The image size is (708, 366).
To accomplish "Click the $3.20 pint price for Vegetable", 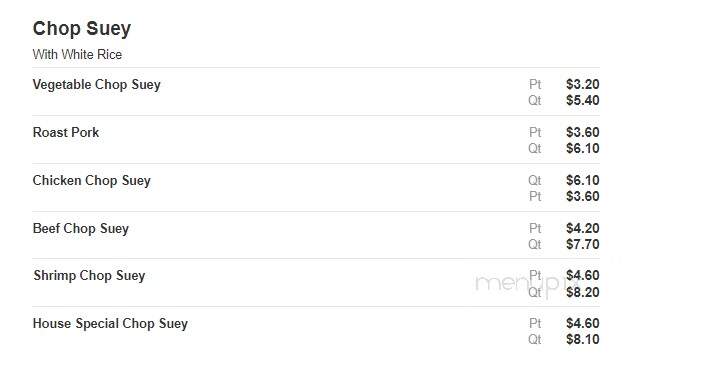I will [582, 84].
